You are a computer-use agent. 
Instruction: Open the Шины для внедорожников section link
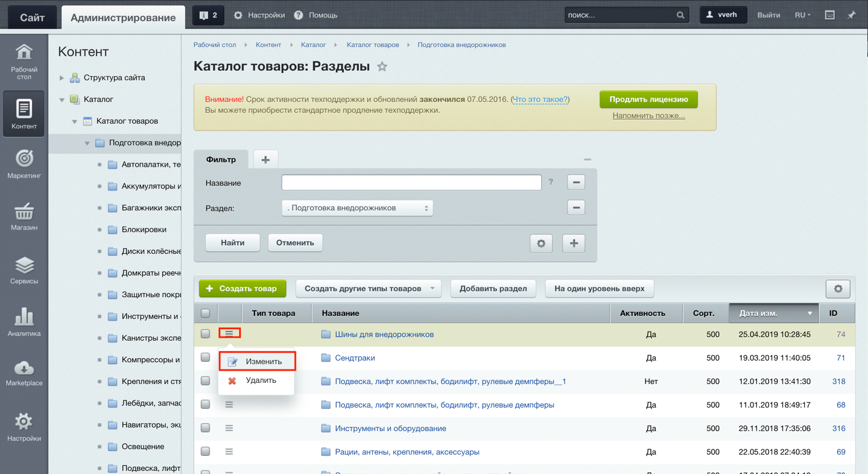(384, 335)
